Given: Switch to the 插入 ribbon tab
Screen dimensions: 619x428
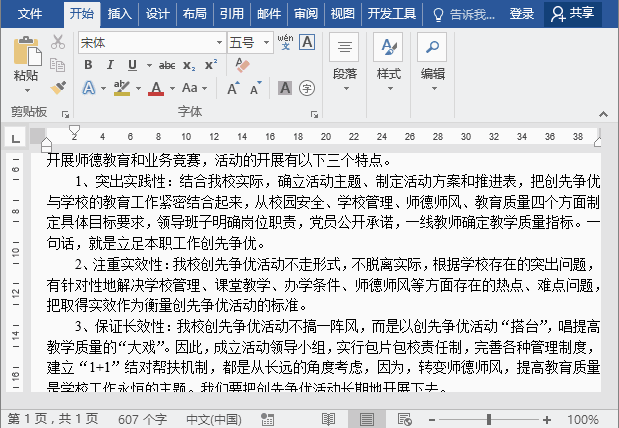Looking at the screenshot, I should point(119,13).
